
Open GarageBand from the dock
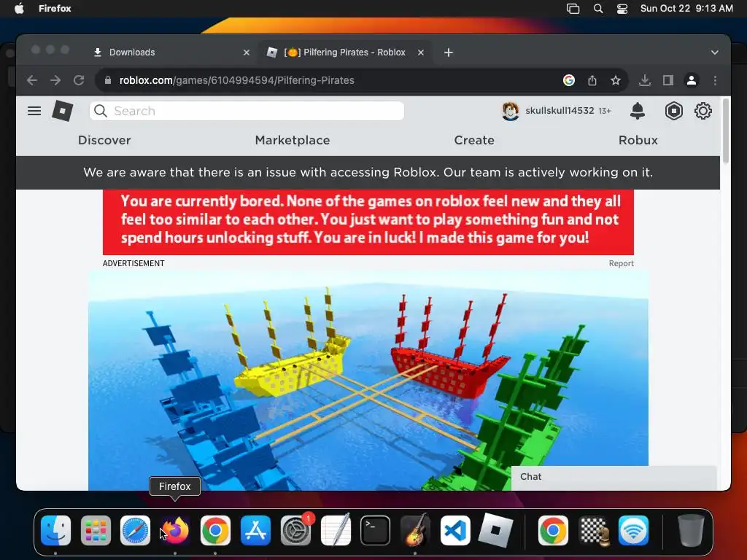tap(415, 531)
